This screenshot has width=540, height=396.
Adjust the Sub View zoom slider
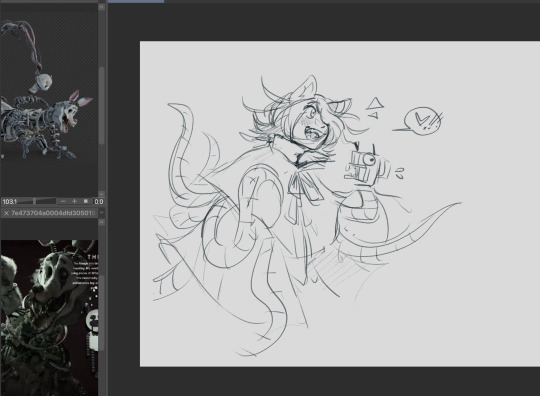pos(34,201)
